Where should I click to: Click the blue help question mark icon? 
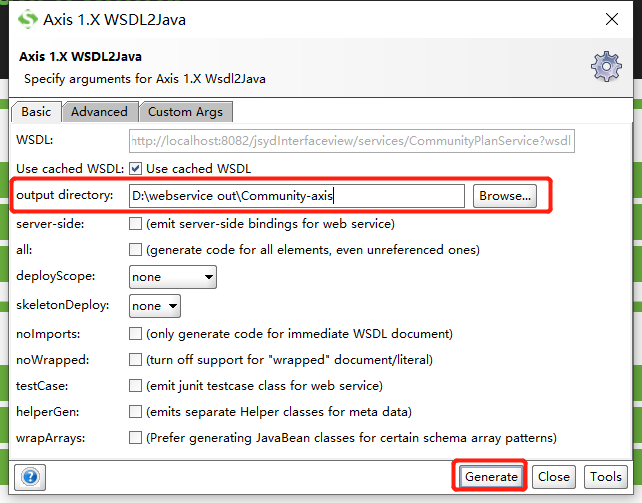coord(30,477)
